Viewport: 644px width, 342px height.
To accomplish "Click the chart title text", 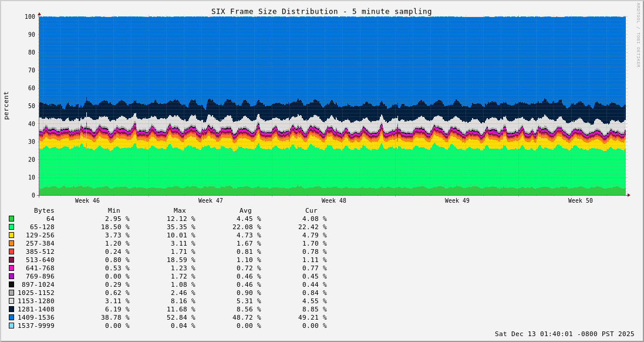I will [x=321, y=11].
